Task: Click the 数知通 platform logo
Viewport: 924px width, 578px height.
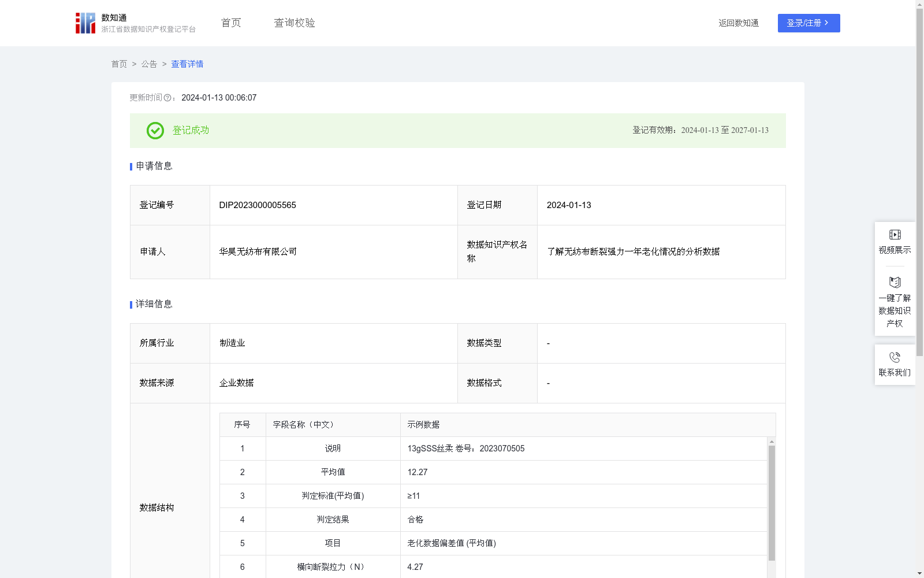Action: 135,23
